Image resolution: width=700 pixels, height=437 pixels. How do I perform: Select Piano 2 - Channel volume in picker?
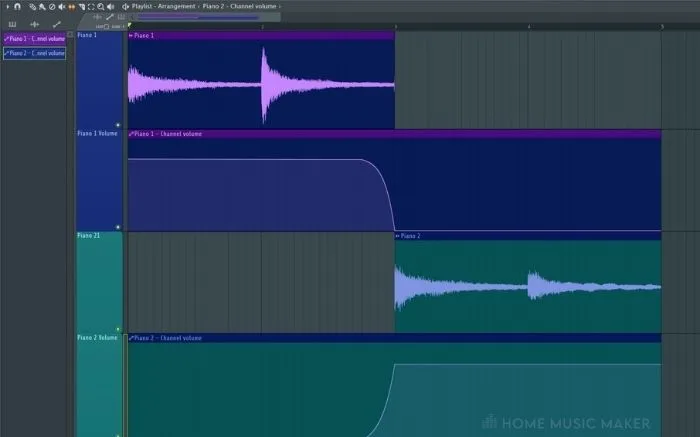(x=34, y=53)
